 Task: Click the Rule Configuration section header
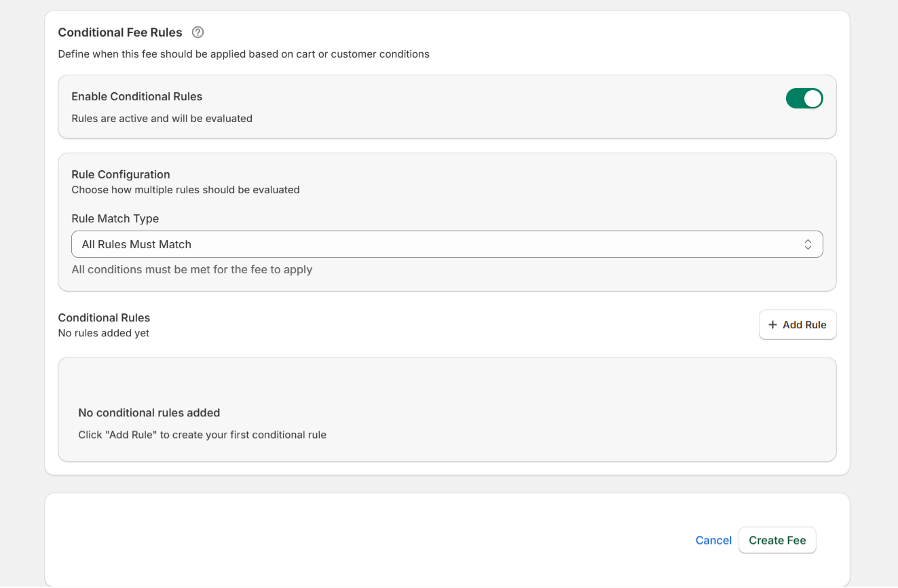(121, 174)
